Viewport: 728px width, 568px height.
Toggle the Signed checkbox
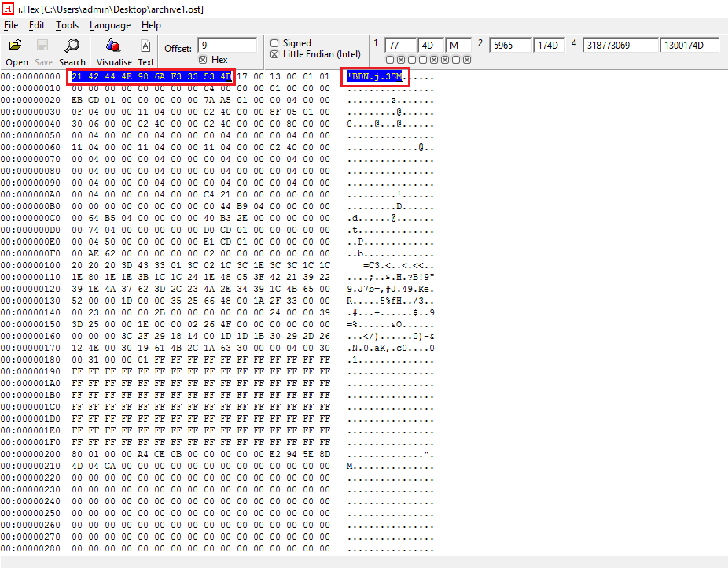[274, 43]
